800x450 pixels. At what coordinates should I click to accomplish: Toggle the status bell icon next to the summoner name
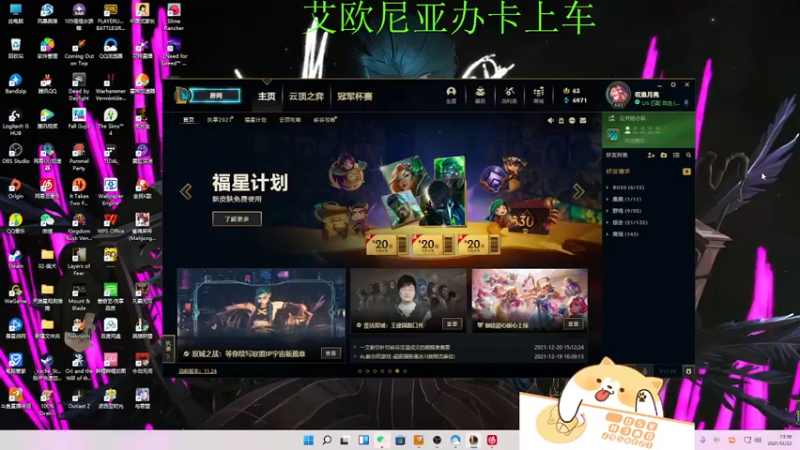686,103
